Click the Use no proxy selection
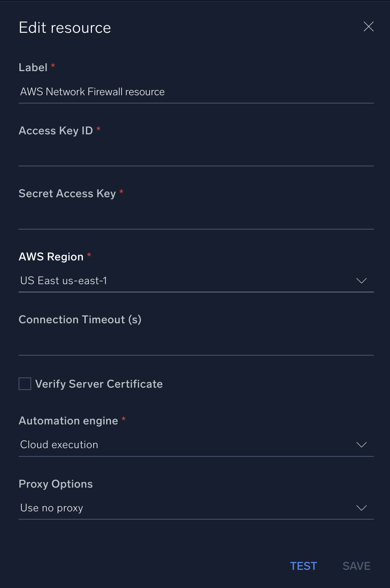The height and width of the screenshot is (588, 390). (x=51, y=508)
